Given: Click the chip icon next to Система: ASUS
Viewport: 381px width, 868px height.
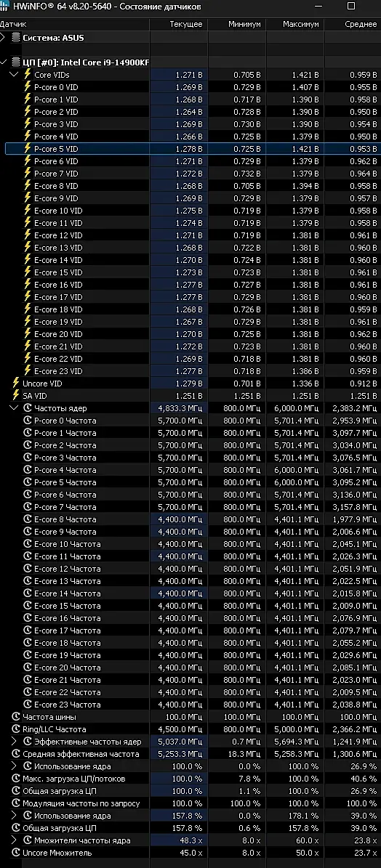Looking at the screenshot, I should (16, 38).
